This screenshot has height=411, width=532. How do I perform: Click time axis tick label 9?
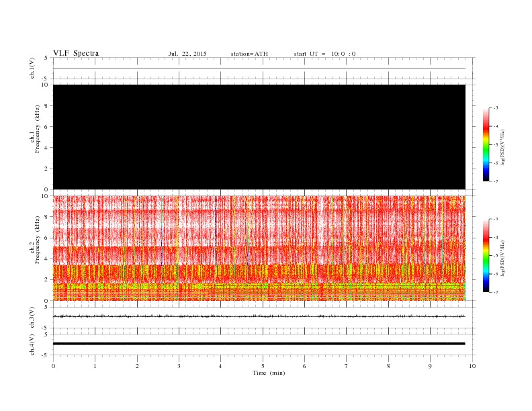[x=430, y=366]
